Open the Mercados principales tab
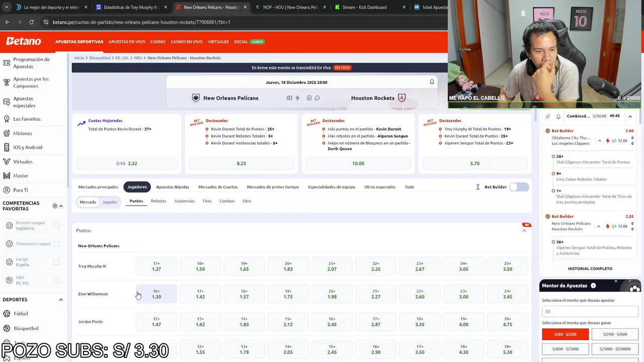644x362 pixels. coord(98,187)
